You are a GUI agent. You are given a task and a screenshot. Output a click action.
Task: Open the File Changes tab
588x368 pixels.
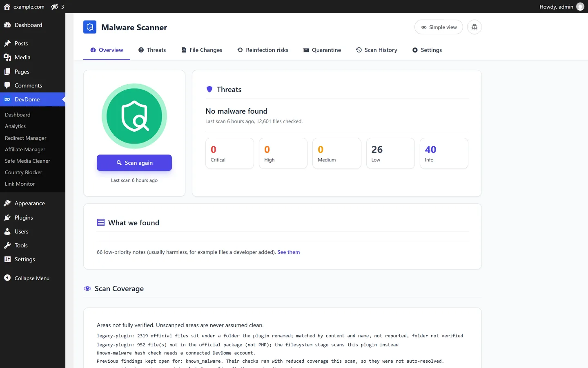(202, 50)
